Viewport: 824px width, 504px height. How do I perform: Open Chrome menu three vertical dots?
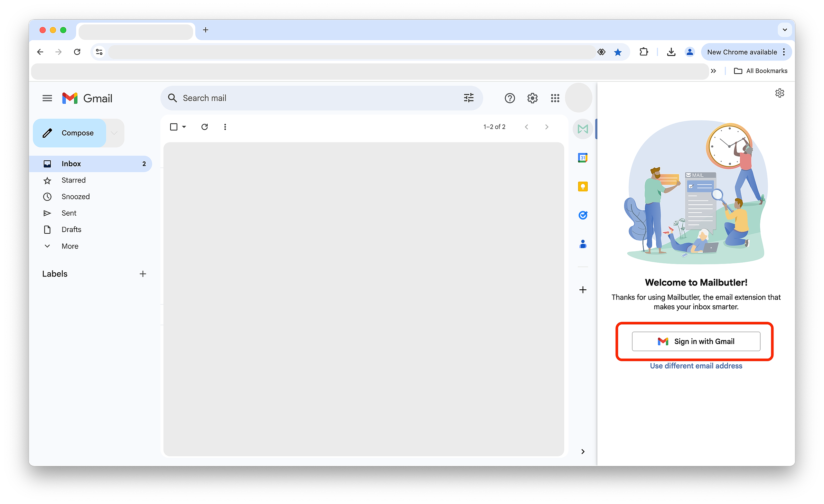(783, 52)
